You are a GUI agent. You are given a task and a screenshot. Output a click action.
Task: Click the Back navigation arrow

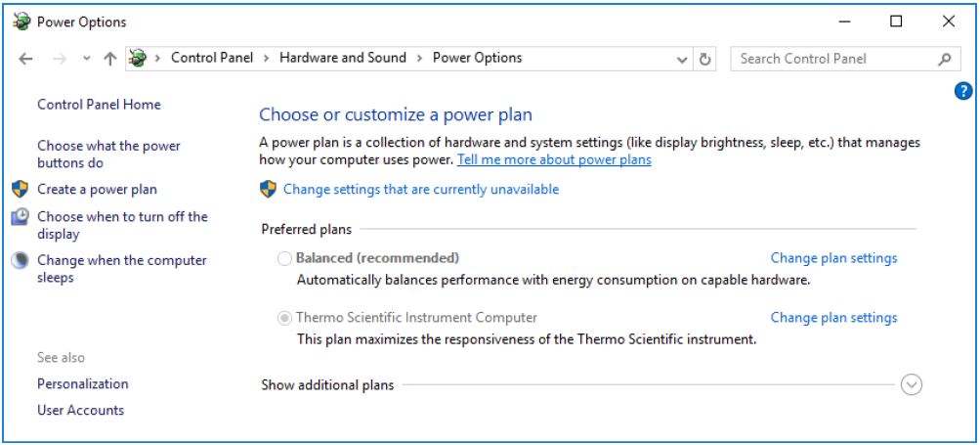click(26, 59)
